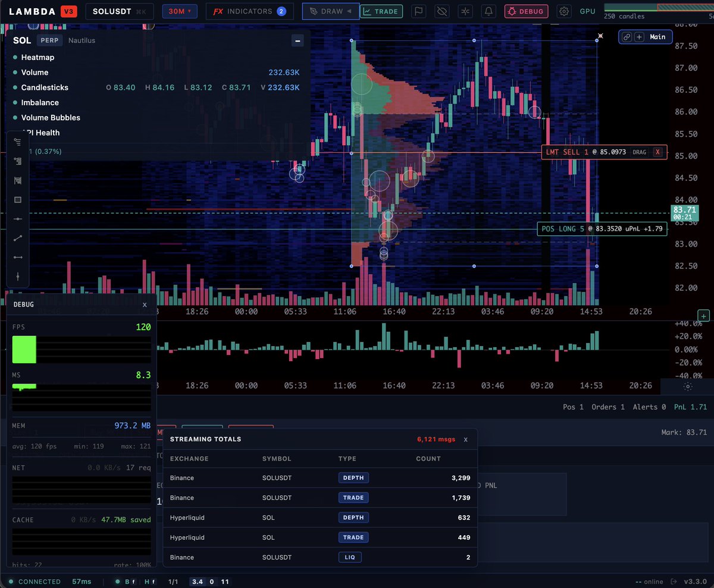Click the logout icon near v3.3.0
Viewport: 714px width, 588px height.
point(673,581)
